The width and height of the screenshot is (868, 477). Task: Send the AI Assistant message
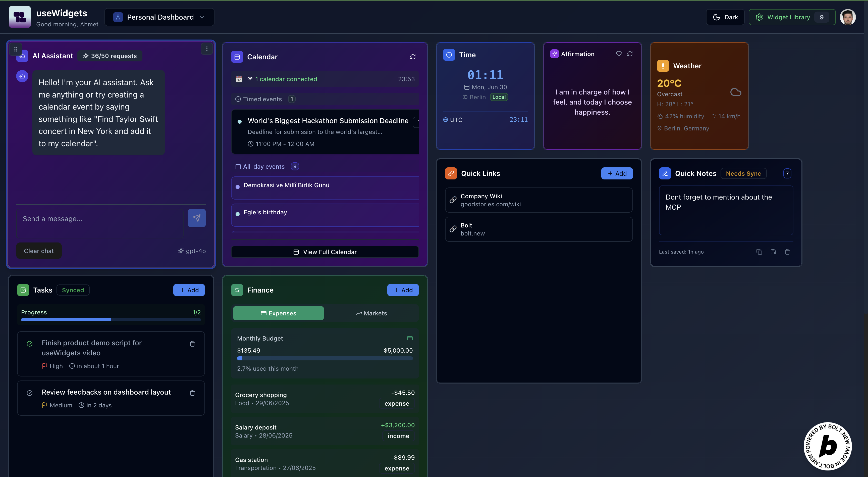(x=196, y=218)
